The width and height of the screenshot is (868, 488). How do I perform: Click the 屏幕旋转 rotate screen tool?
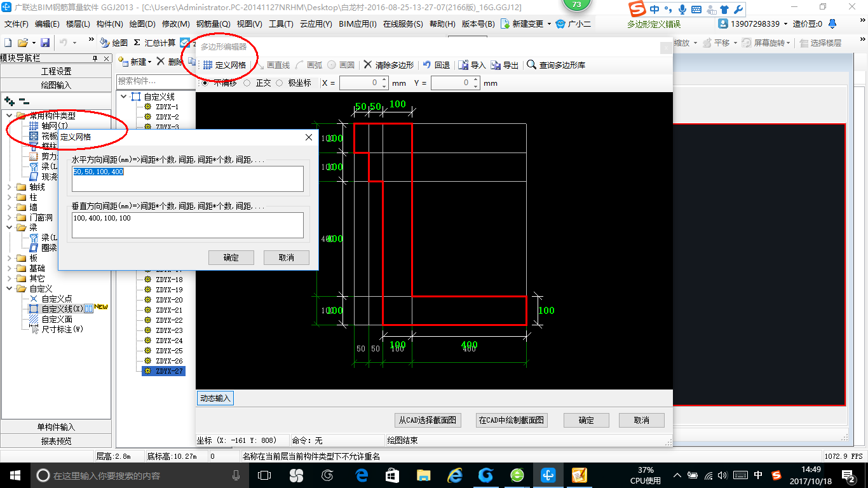click(767, 43)
